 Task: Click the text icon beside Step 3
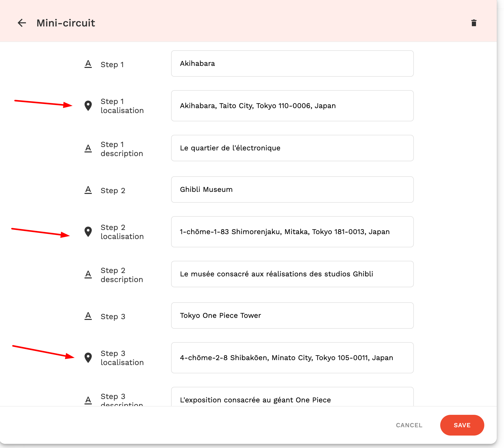[x=88, y=316]
